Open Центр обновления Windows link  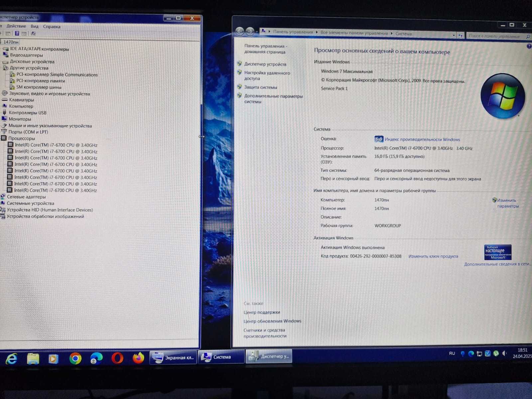coord(272,321)
